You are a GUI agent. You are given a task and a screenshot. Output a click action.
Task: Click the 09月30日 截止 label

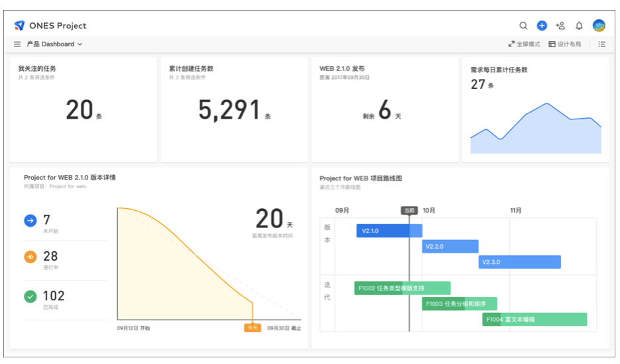(284, 328)
